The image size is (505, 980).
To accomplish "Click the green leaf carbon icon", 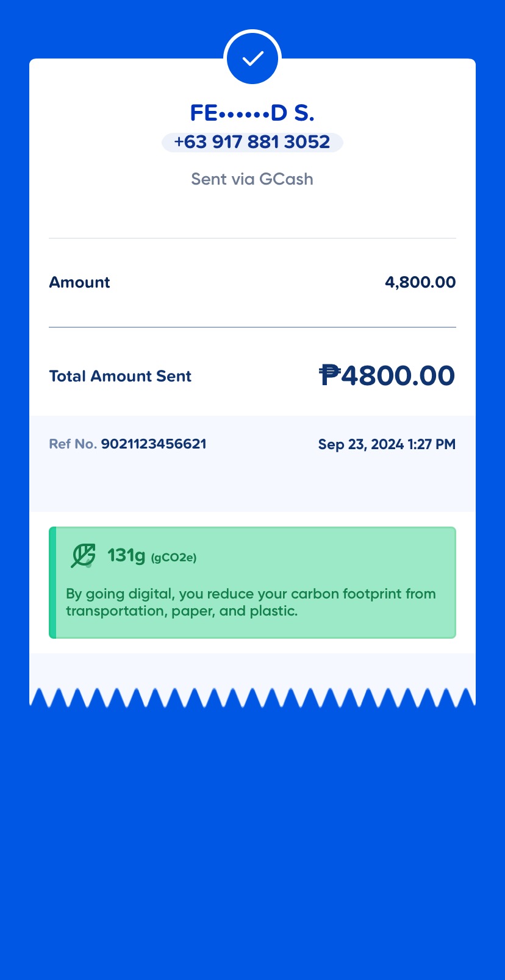I will (x=83, y=556).
